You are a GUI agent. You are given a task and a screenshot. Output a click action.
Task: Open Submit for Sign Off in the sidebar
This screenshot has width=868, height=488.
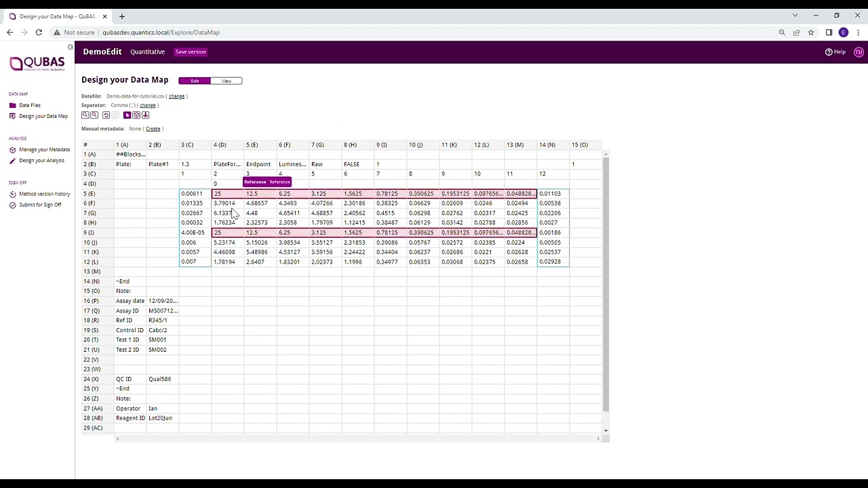pyautogui.click(x=40, y=205)
